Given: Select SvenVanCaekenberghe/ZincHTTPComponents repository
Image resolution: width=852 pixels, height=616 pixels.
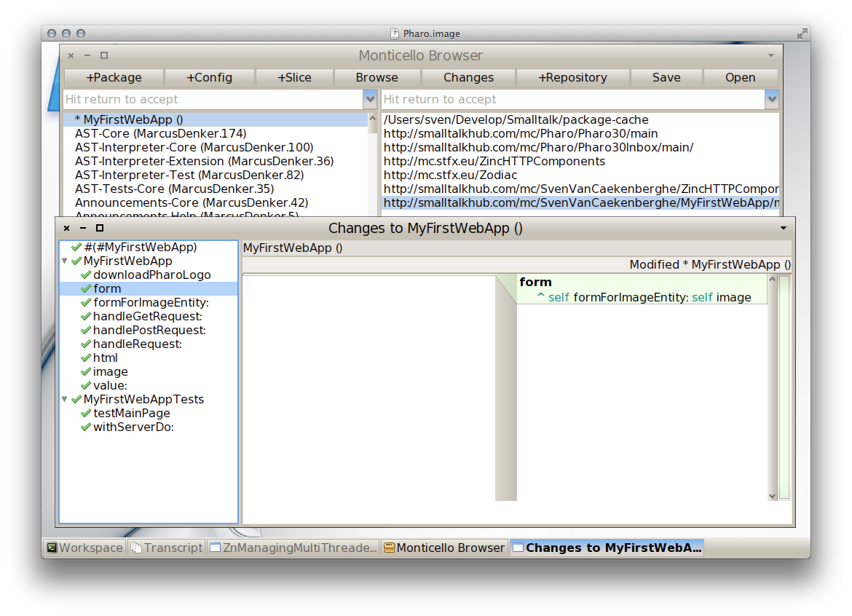Looking at the screenshot, I should [580, 189].
